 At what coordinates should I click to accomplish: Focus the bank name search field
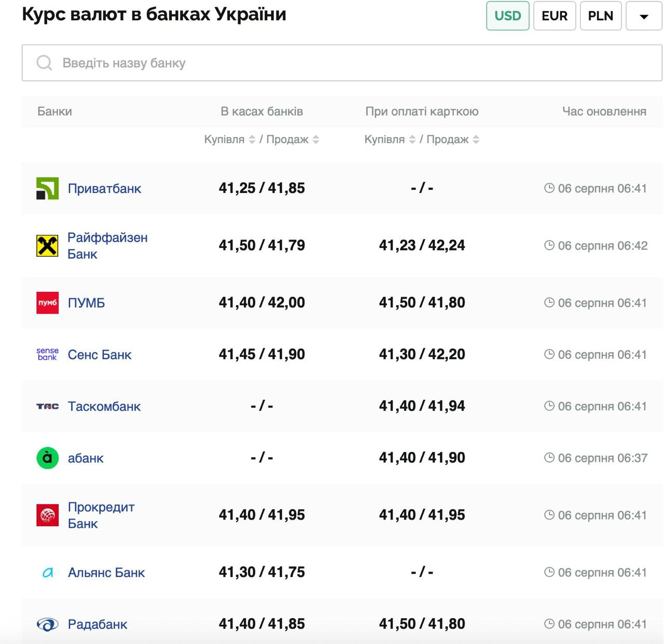342,63
